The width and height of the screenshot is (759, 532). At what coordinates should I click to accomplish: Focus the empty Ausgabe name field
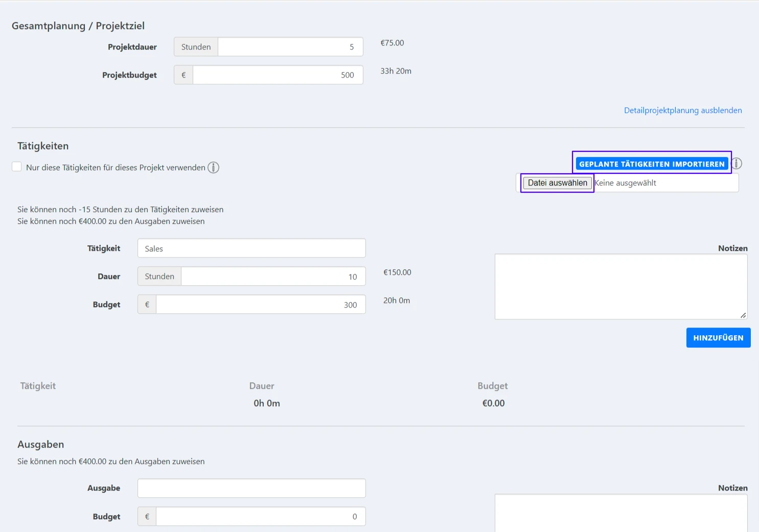[251, 488]
